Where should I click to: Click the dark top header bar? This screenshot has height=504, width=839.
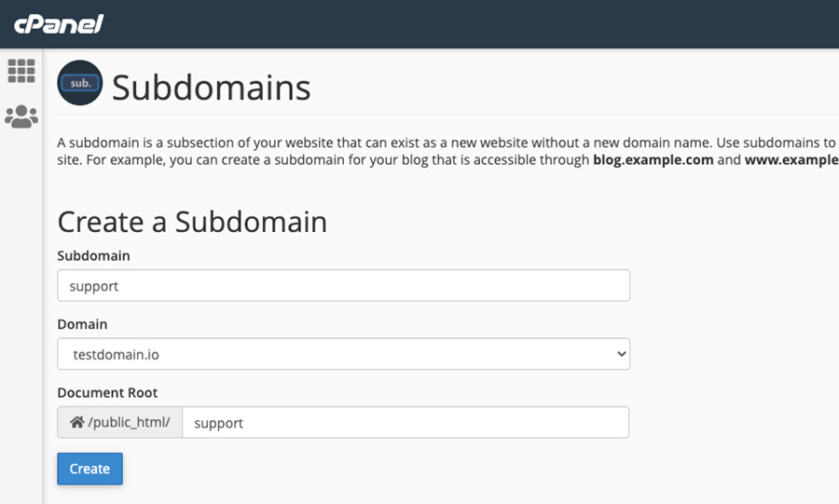(466, 23)
